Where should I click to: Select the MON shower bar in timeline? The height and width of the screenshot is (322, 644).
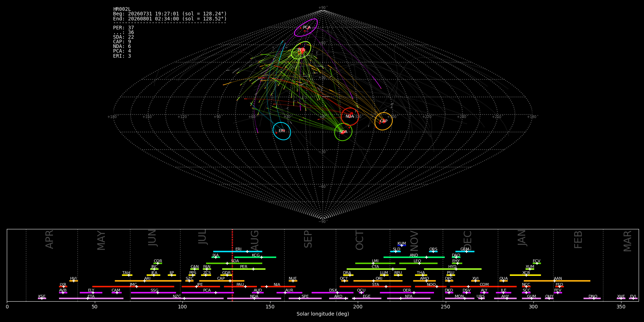click(x=460, y=298)
